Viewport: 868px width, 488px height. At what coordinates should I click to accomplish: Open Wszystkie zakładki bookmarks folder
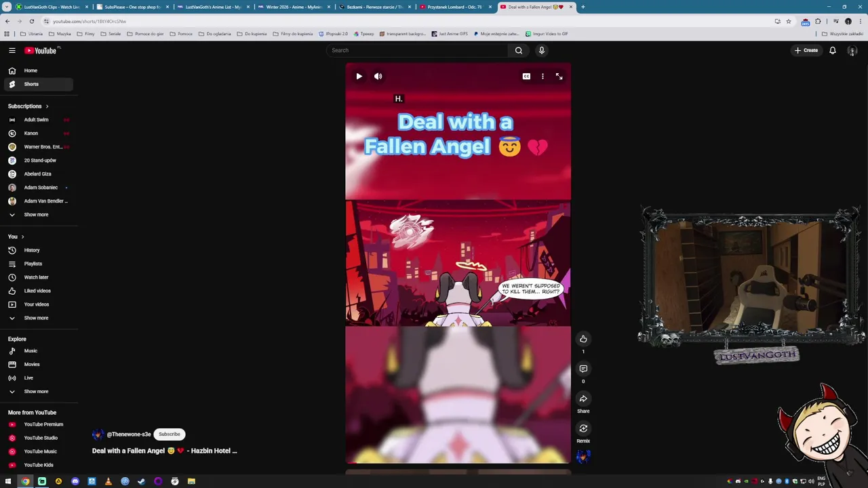click(x=842, y=34)
